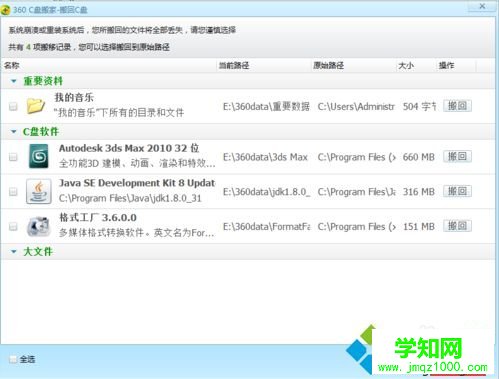Select the 我的音乐 item name
This screenshot has height=379, width=499.
click(74, 97)
